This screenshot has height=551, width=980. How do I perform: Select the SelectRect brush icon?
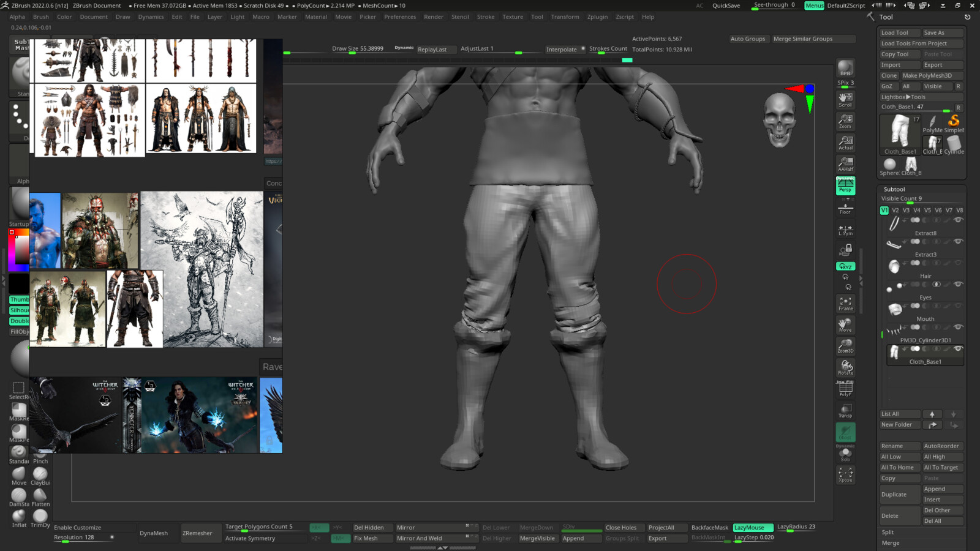[x=19, y=390]
